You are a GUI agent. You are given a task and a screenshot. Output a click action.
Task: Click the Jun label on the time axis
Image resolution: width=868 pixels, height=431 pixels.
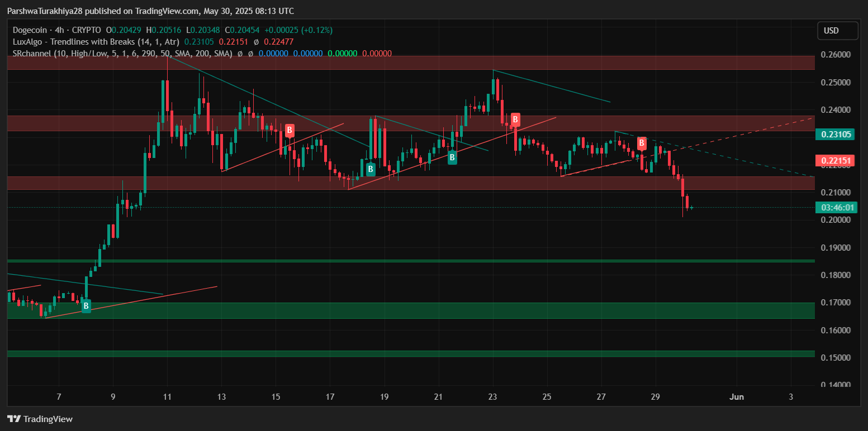(x=737, y=397)
